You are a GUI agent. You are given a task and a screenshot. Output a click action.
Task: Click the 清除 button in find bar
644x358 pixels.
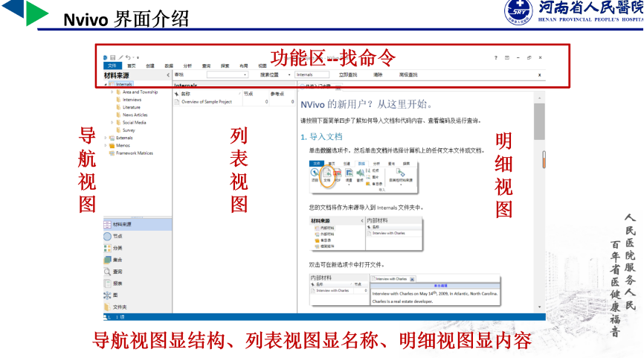click(378, 75)
